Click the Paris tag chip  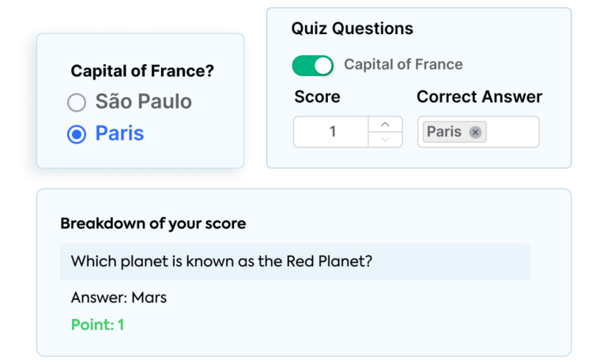pyautogui.click(x=444, y=132)
